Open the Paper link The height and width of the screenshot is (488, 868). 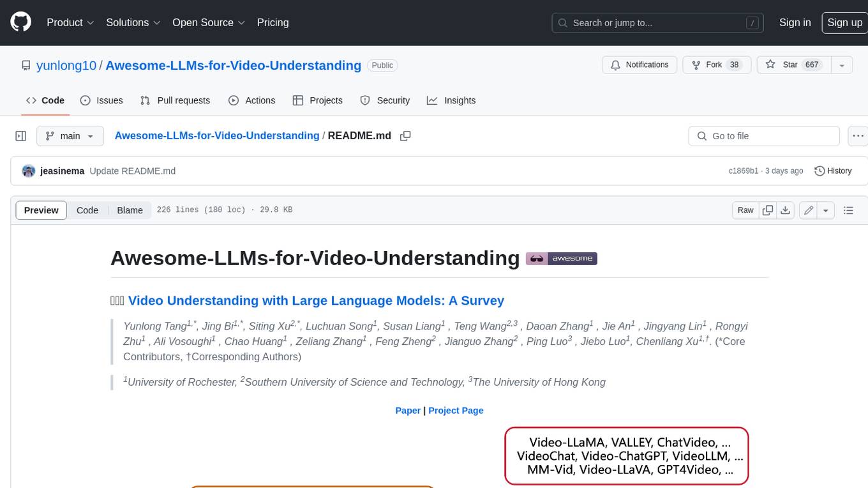click(x=408, y=411)
